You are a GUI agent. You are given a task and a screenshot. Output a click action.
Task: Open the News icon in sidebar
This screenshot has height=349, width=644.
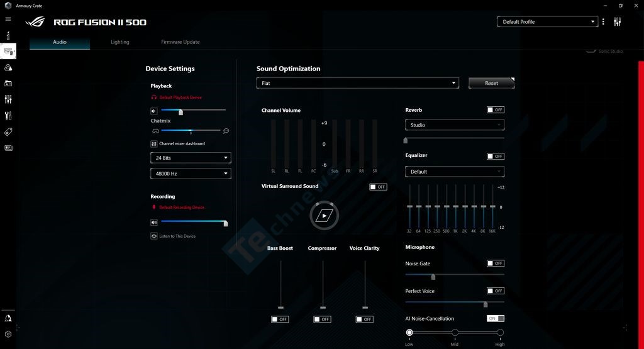[8, 148]
